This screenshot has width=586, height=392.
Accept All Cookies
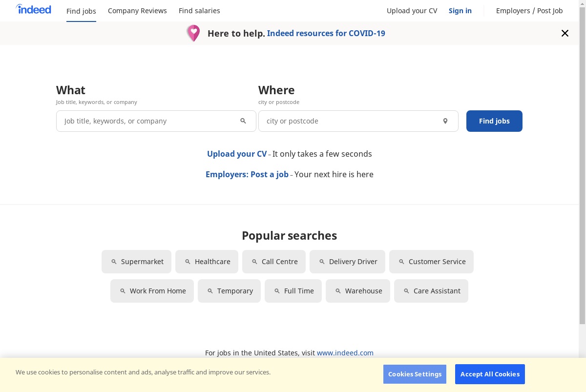(490, 374)
